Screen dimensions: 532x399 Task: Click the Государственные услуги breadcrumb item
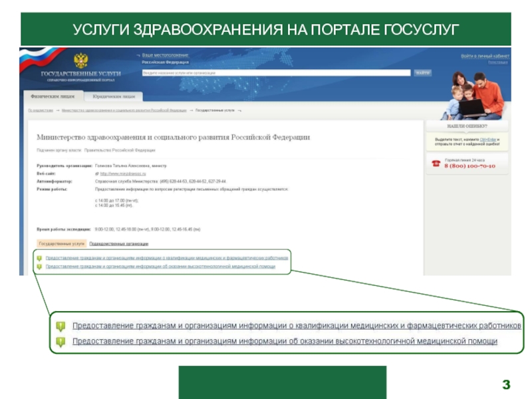coord(215,110)
